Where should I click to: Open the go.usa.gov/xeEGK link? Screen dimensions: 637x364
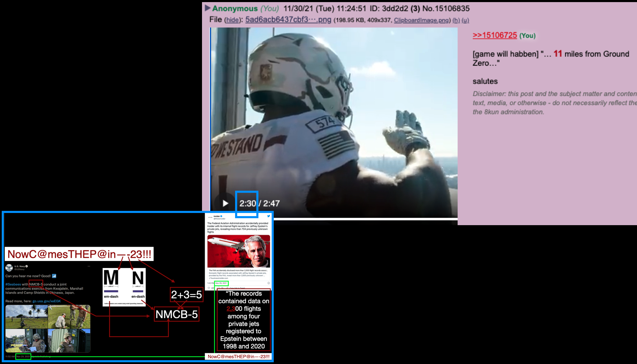pos(47,301)
